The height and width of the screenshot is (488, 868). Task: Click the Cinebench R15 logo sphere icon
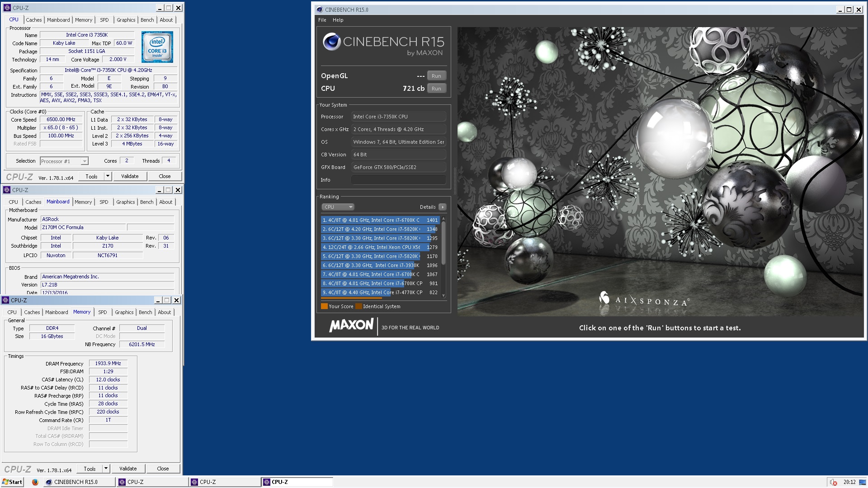(x=332, y=42)
